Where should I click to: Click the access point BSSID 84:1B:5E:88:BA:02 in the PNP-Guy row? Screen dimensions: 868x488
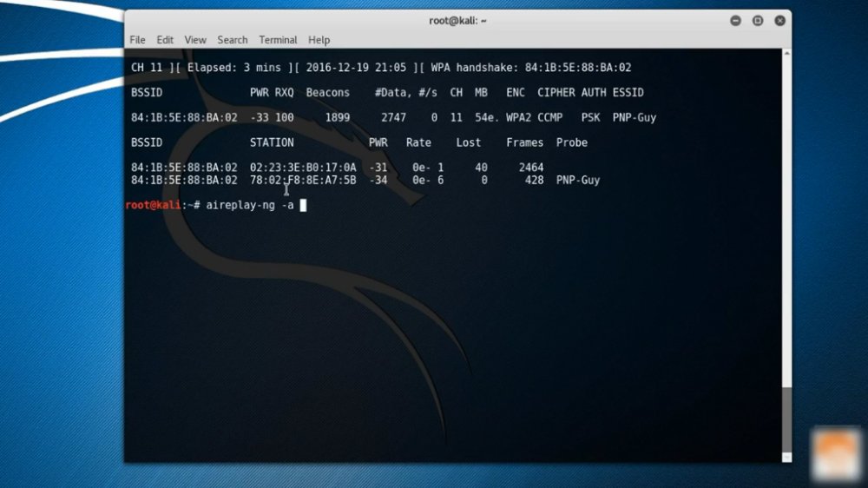(x=184, y=117)
